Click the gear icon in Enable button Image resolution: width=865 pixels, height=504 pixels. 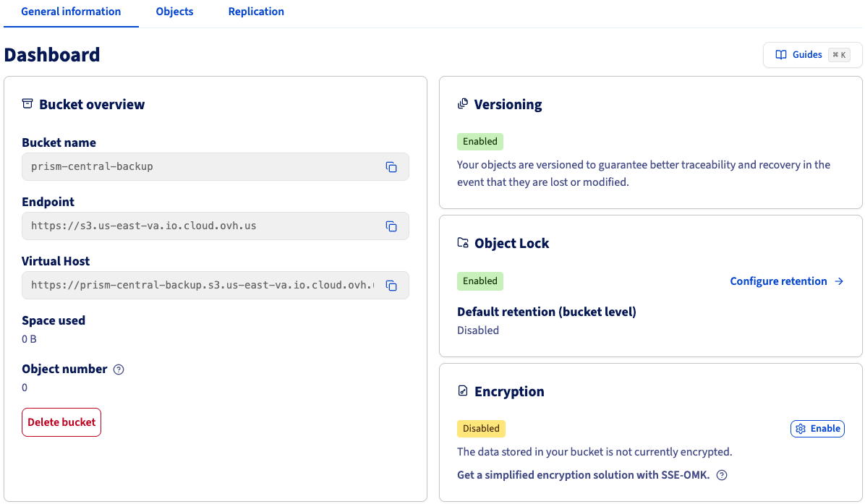[801, 429]
